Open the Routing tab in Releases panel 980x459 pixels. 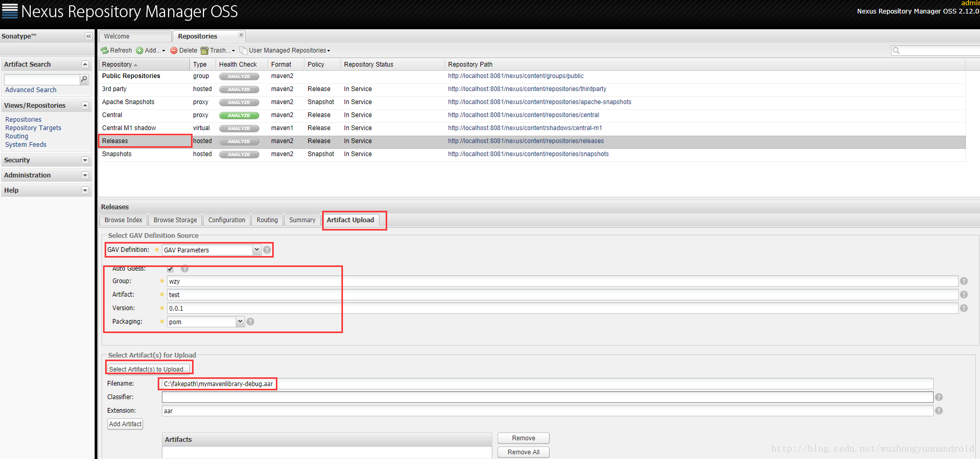pos(267,220)
